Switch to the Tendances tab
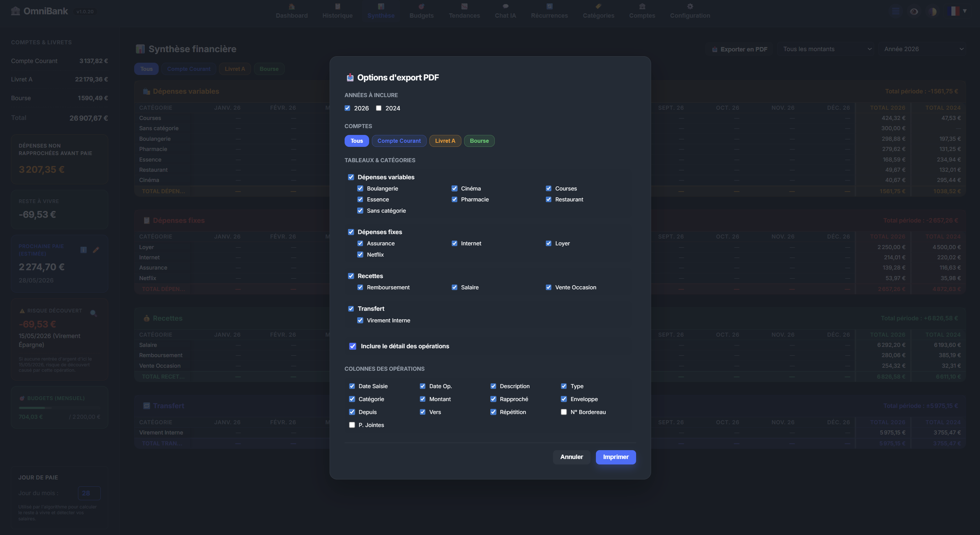 click(464, 11)
